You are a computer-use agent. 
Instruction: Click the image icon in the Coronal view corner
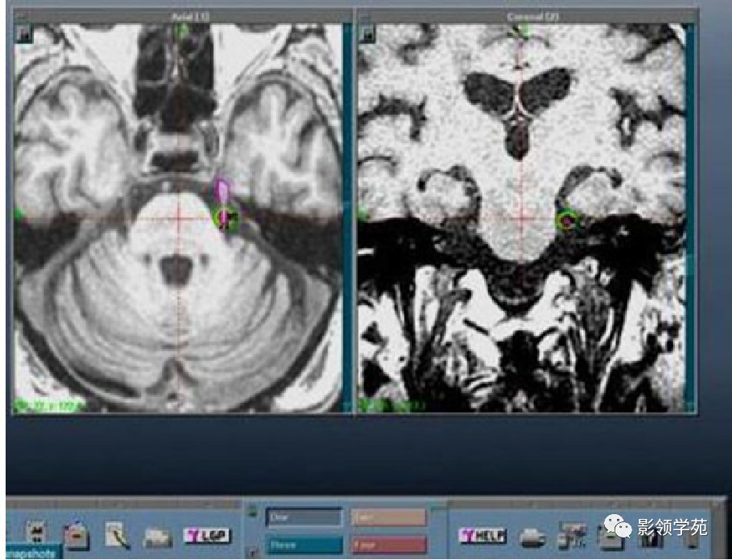click(367, 34)
